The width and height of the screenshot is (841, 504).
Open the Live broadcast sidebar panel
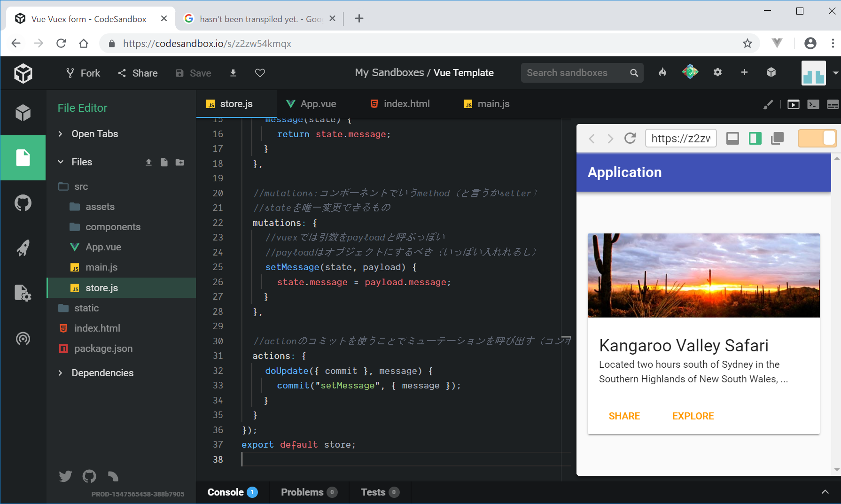(x=23, y=338)
